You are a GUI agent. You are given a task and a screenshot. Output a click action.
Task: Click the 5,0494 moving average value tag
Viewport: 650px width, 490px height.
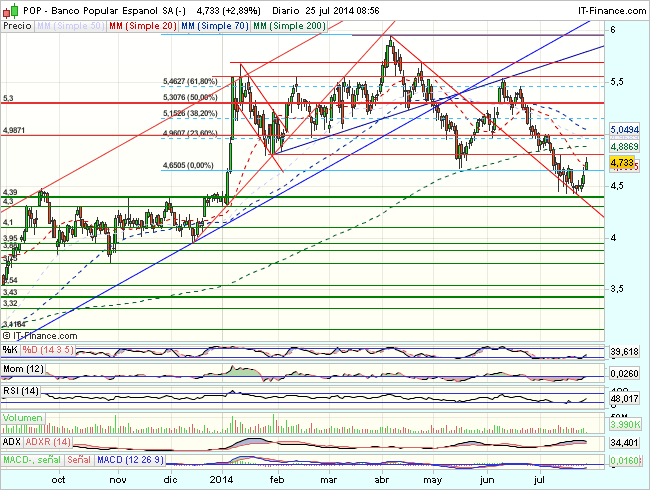[x=624, y=130]
